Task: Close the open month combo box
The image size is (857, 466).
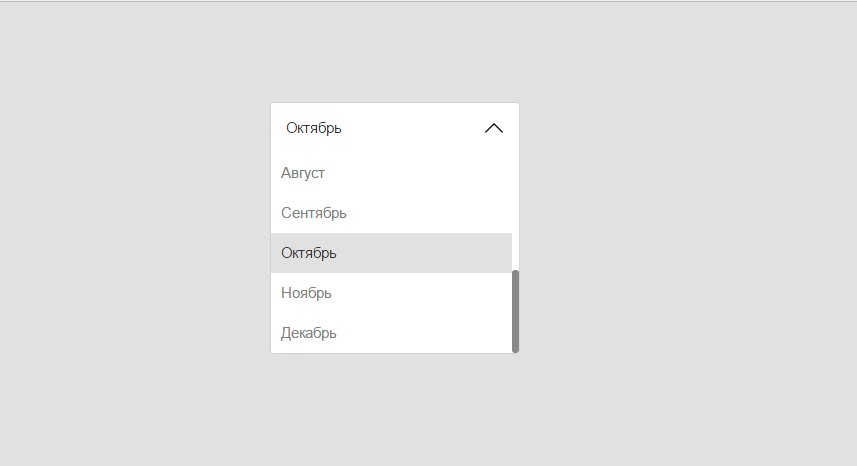Action: [493, 128]
